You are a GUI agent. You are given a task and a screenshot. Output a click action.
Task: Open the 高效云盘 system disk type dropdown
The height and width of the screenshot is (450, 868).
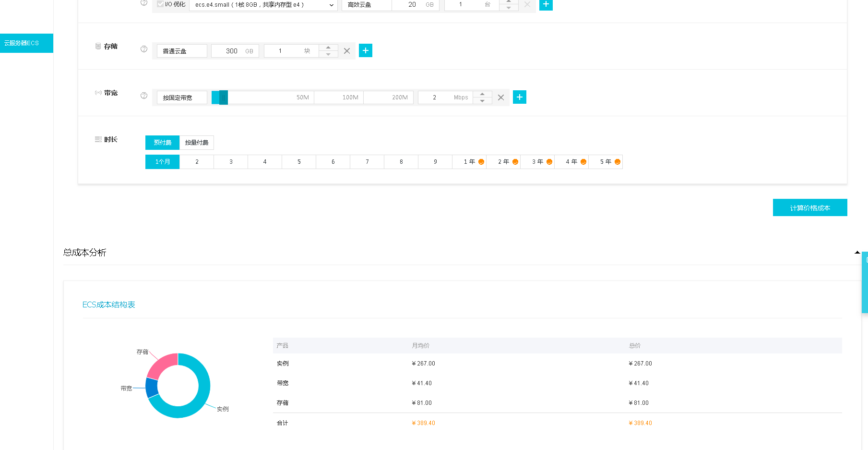click(x=367, y=5)
